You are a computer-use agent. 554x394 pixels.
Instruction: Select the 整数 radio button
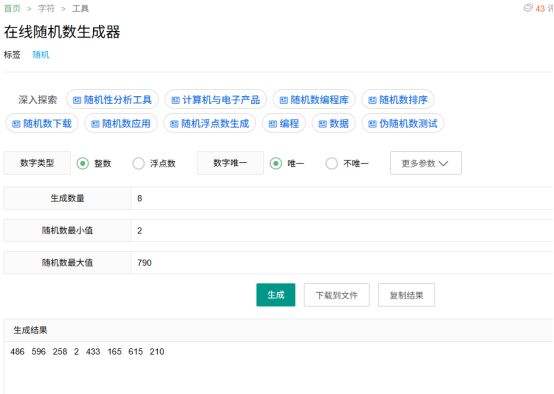[83, 163]
